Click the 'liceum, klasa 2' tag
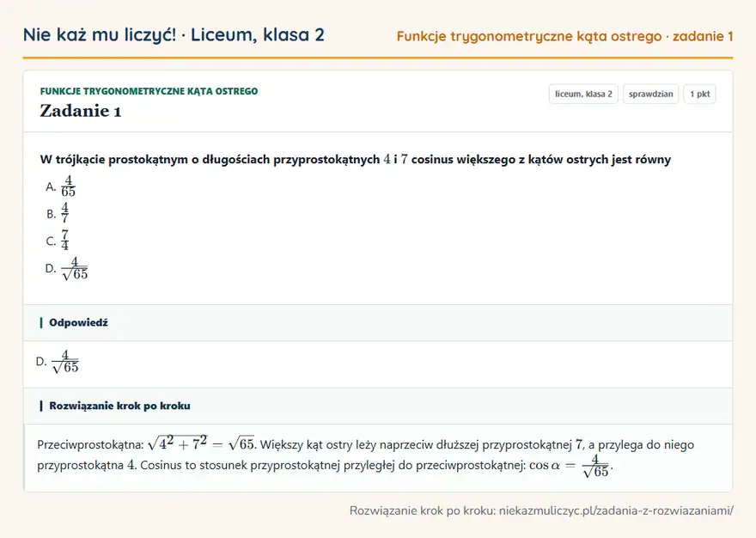 (583, 94)
